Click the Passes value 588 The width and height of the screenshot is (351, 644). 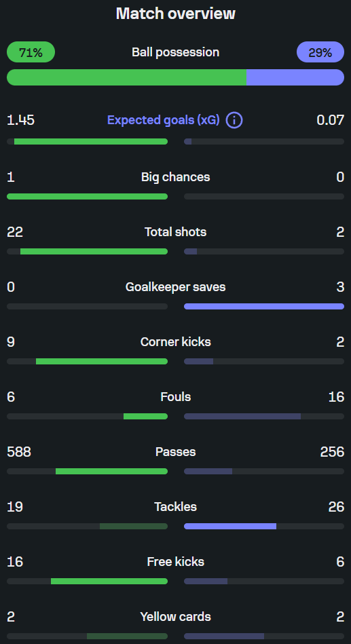coord(19,452)
